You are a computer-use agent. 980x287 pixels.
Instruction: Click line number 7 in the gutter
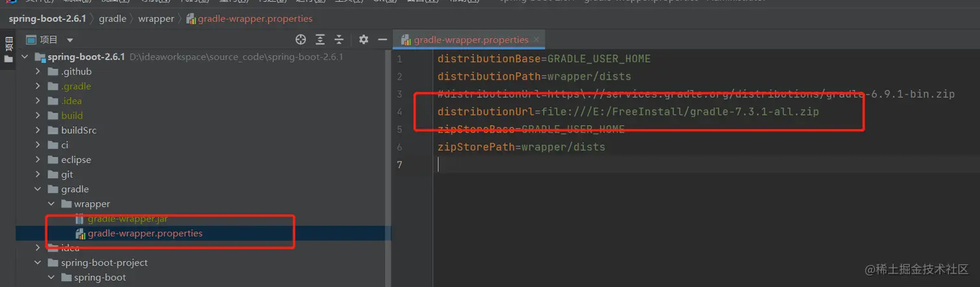[x=399, y=165]
